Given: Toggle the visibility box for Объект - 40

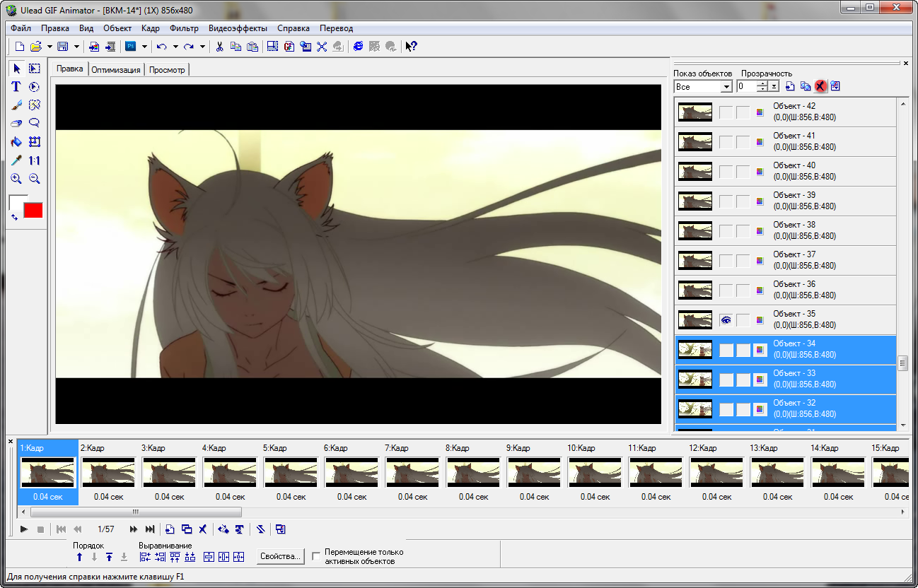Looking at the screenshot, I should (726, 172).
